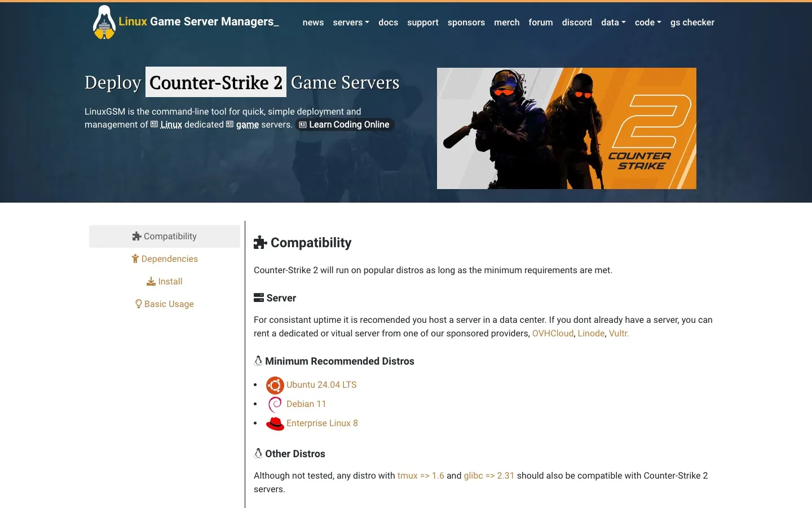Select Compatibility in the sidebar
This screenshot has width=812, height=508.
click(165, 237)
